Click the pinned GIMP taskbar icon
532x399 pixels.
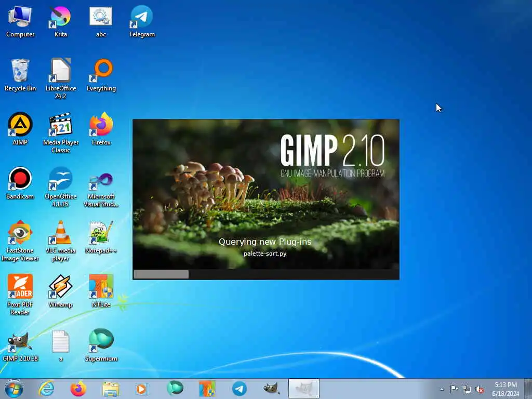point(271,389)
